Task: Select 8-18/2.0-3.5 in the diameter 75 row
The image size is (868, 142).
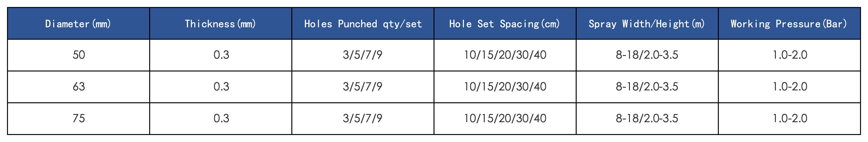Action: tap(647, 118)
